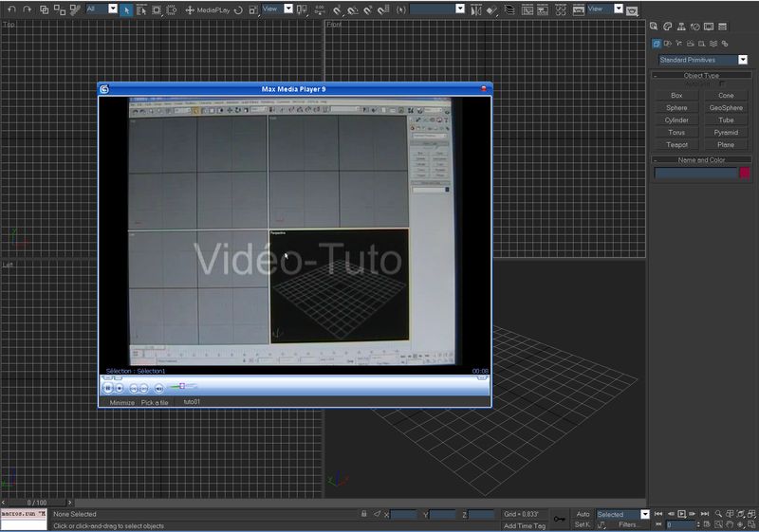This screenshot has height=532, width=759.
Task: Select the Geometry category icon
Action: pos(657,44)
